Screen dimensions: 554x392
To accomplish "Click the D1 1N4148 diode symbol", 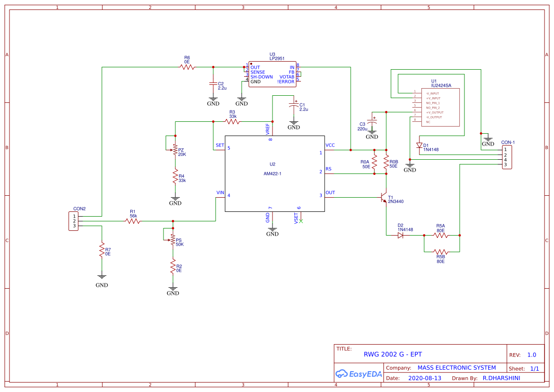I will click(x=419, y=145).
